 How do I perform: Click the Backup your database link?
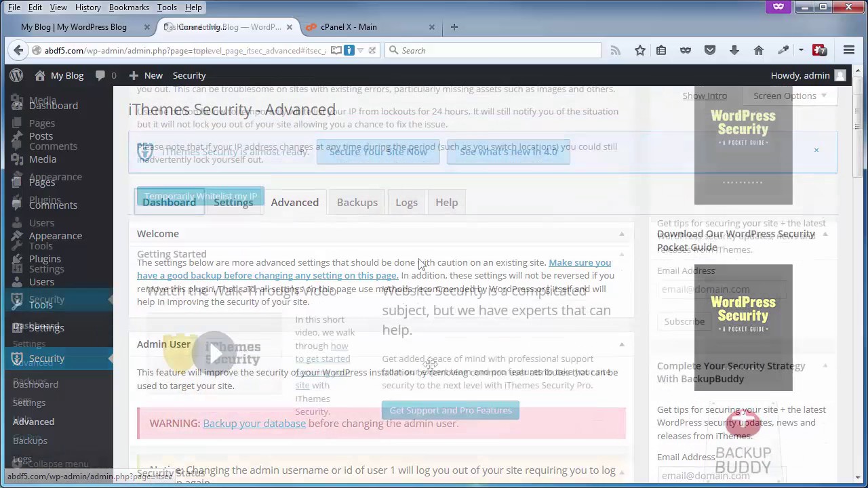(254, 423)
